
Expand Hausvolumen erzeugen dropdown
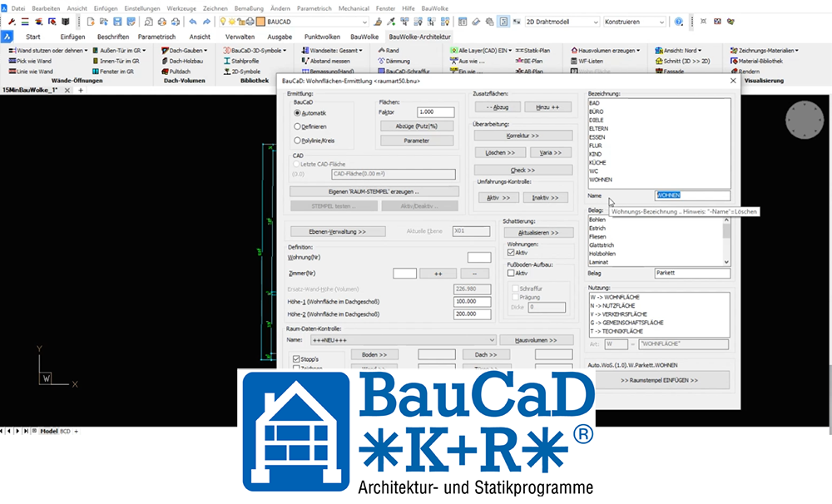click(x=638, y=51)
